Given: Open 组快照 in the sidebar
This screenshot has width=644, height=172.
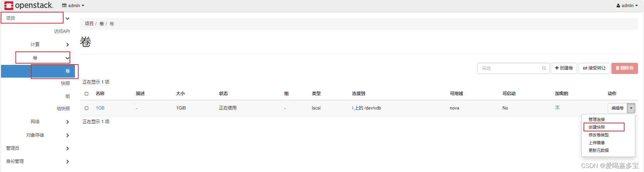Looking at the screenshot, I should pyautogui.click(x=63, y=109).
